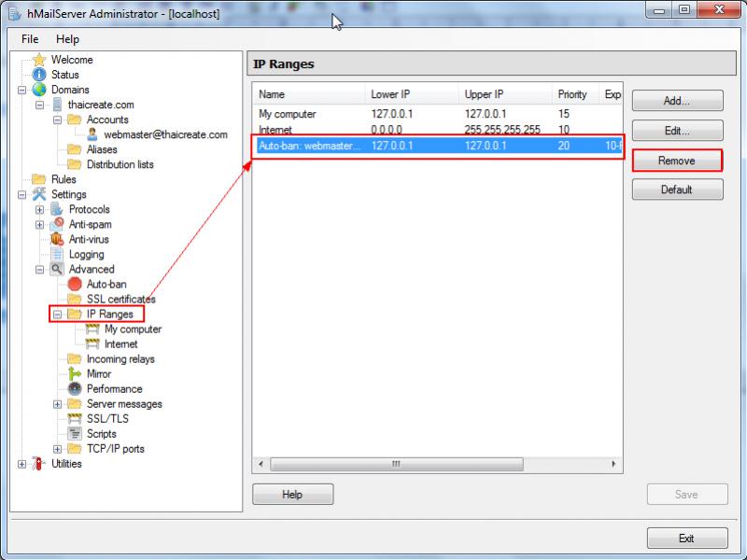747x560 pixels.
Task: Expand the Utilities node
Action: tap(21, 464)
